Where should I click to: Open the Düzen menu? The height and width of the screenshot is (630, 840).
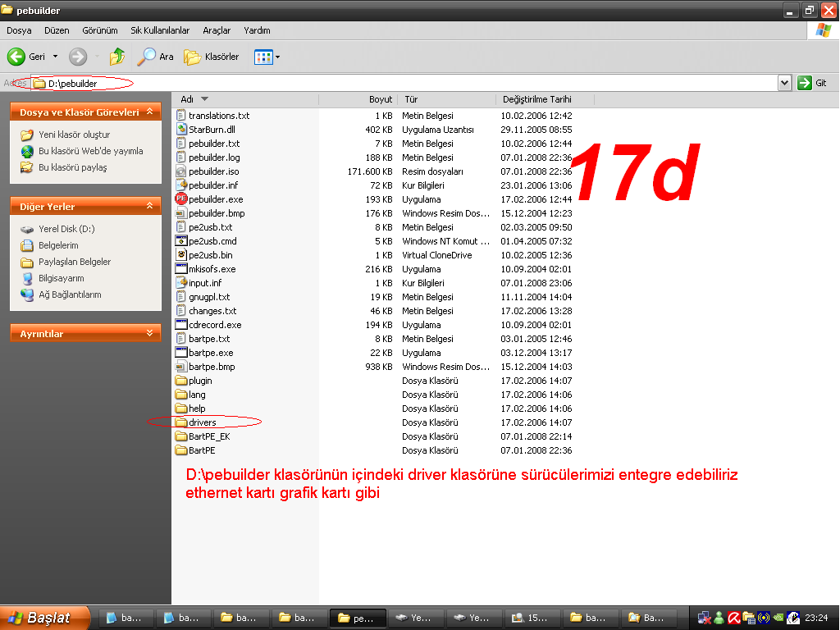(x=57, y=30)
